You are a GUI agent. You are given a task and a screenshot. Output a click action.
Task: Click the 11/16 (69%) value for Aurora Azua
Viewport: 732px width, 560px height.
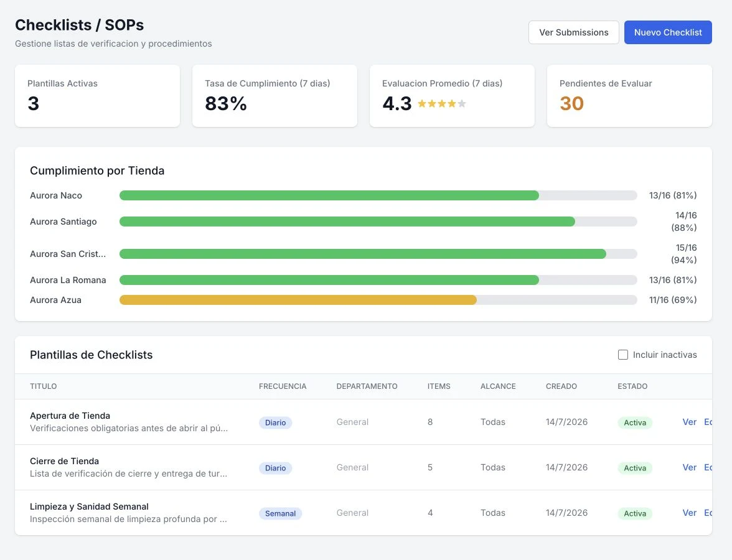click(673, 300)
